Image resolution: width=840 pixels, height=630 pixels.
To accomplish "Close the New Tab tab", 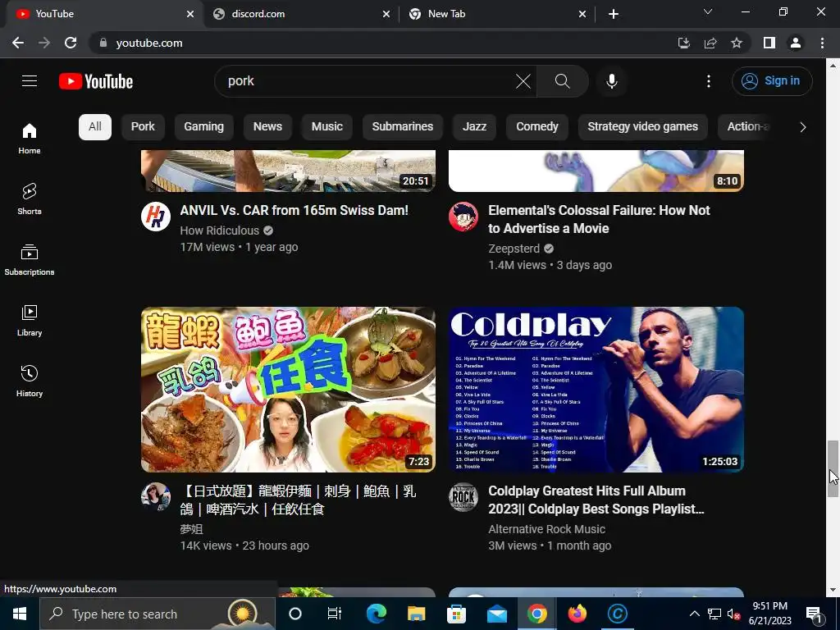I will point(582,14).
